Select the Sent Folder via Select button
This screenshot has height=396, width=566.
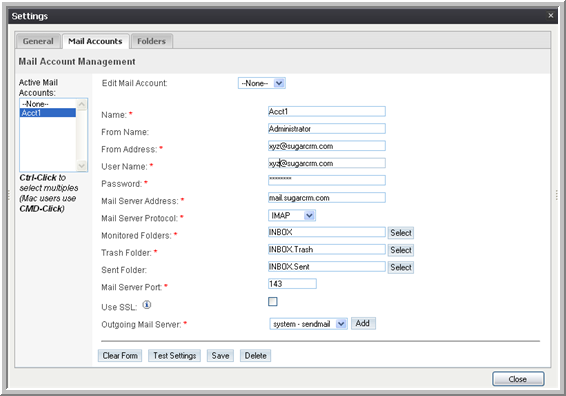coord(401,267)
